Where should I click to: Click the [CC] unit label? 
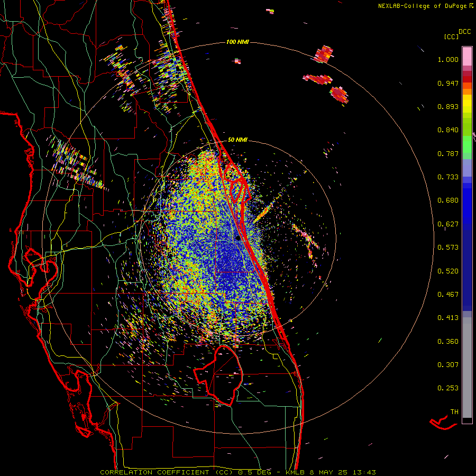tap(451, 36)
